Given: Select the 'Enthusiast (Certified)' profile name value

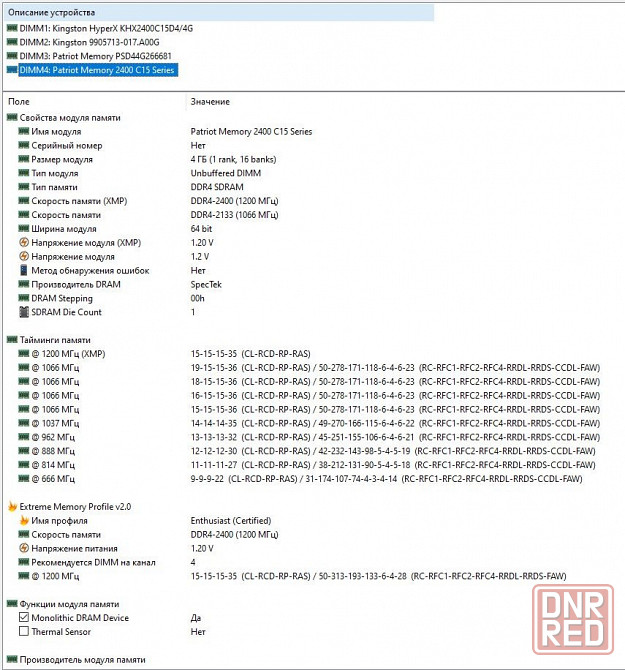Looking at the screenshot, I should 231,520.
